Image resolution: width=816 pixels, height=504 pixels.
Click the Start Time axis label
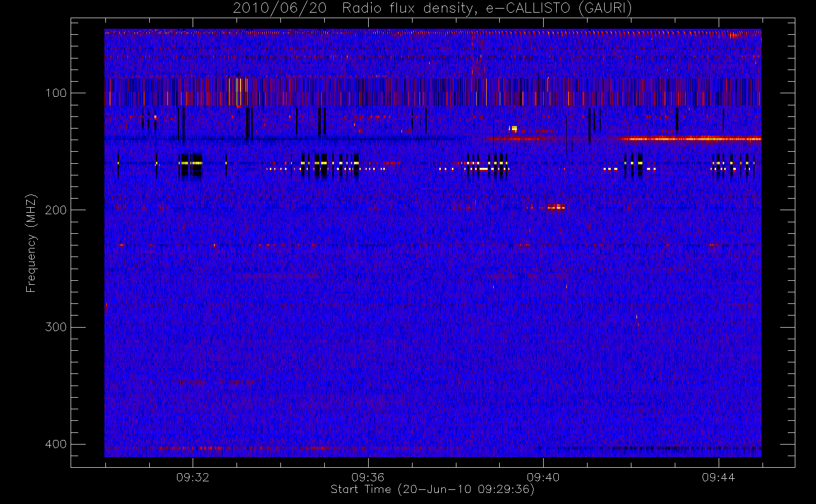(432, 489)
